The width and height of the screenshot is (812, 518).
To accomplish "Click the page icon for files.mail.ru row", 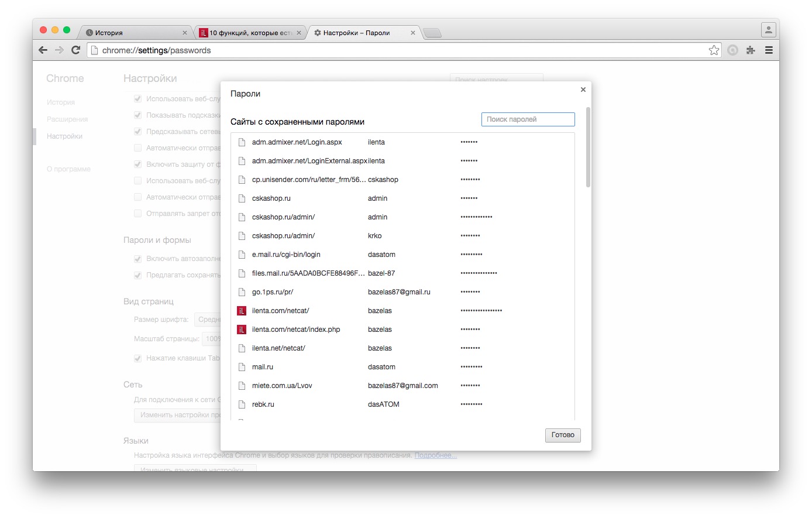I will (242, 273).
